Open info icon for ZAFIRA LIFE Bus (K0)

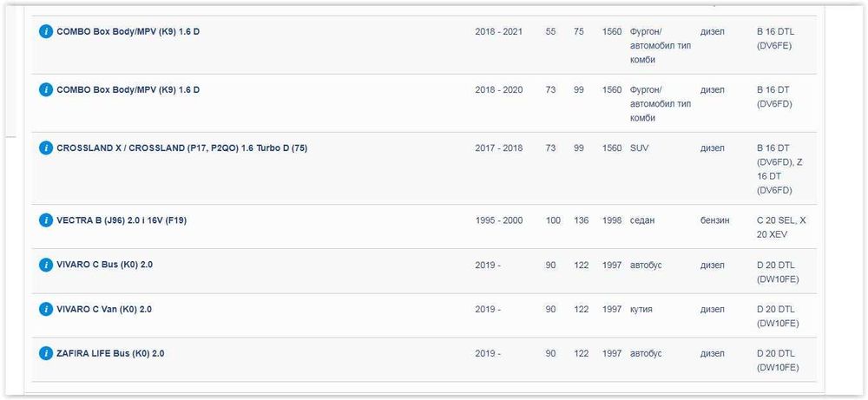(46, 353)
